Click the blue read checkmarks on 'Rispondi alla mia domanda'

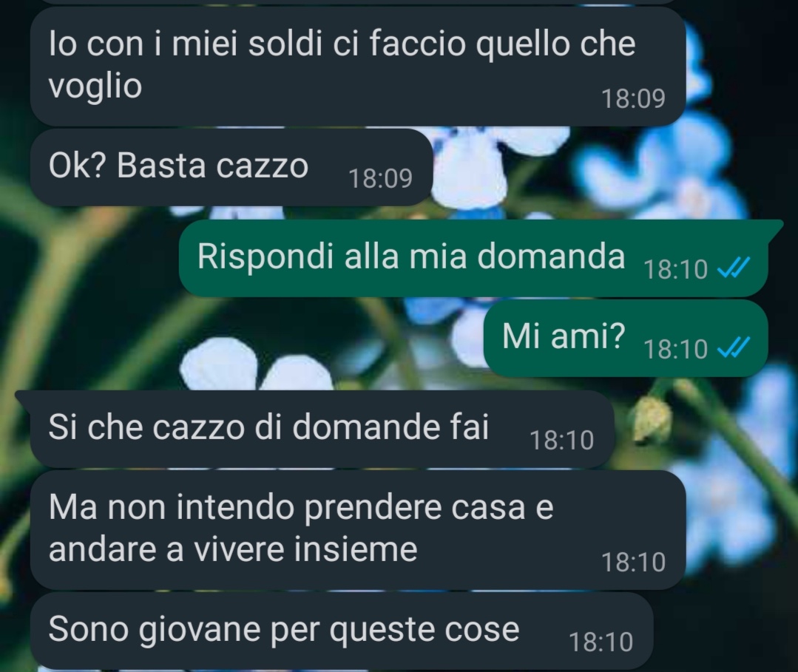point(734,268)
